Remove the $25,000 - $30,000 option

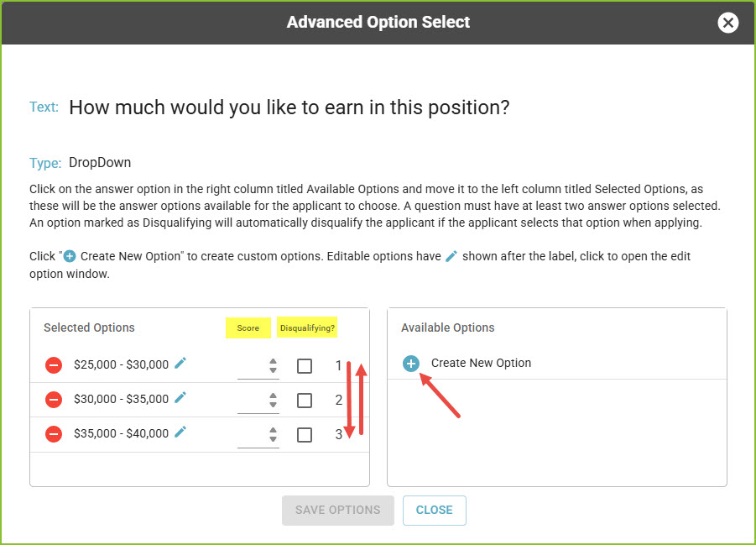[x=54, y=365]
